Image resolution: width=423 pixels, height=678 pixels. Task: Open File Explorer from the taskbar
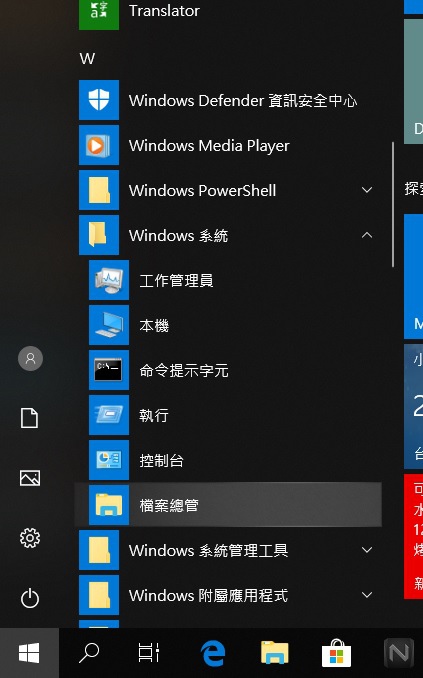point(275,653)
